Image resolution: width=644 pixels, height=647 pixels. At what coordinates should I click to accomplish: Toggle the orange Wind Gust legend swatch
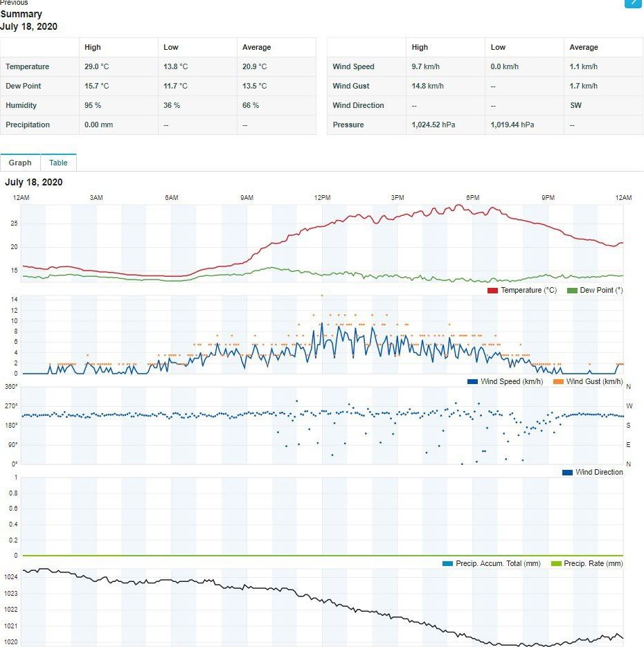[558, 382]
